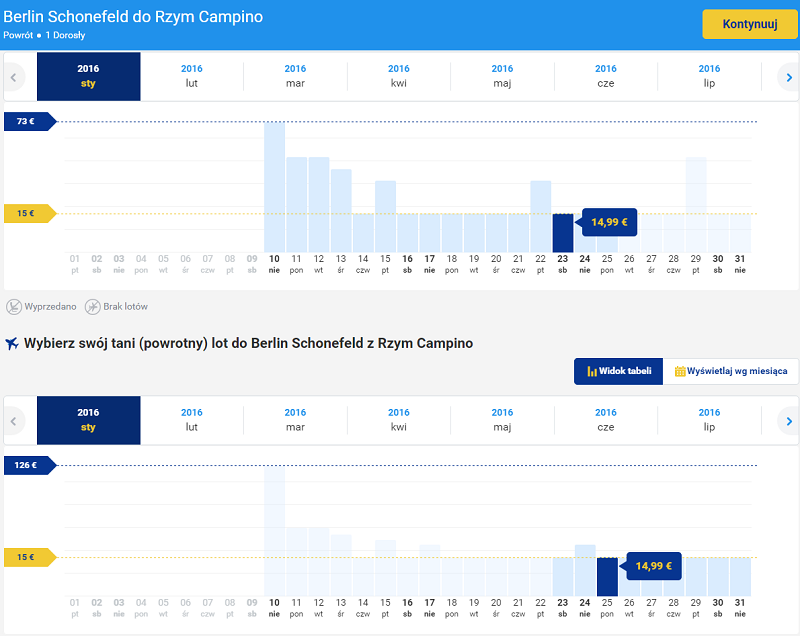800x636 pixels.
Task: Go to next months in return month selector
Action: pyautogui.click(x=789, y=421)
